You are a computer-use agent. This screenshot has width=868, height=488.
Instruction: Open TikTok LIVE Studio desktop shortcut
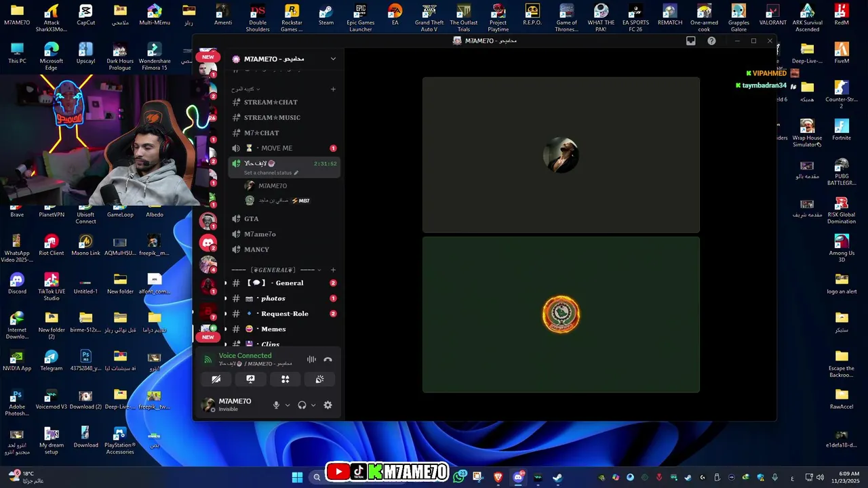(x=51, y=287)
